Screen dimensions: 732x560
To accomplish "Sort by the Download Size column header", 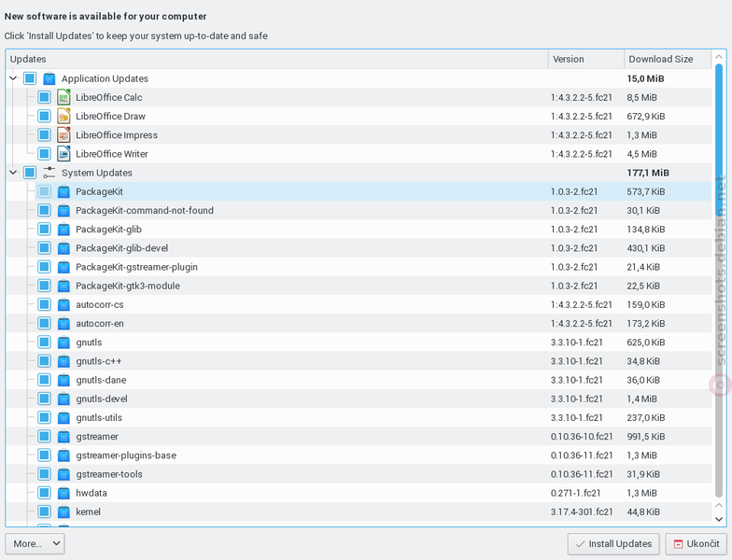I will [668, 60].
